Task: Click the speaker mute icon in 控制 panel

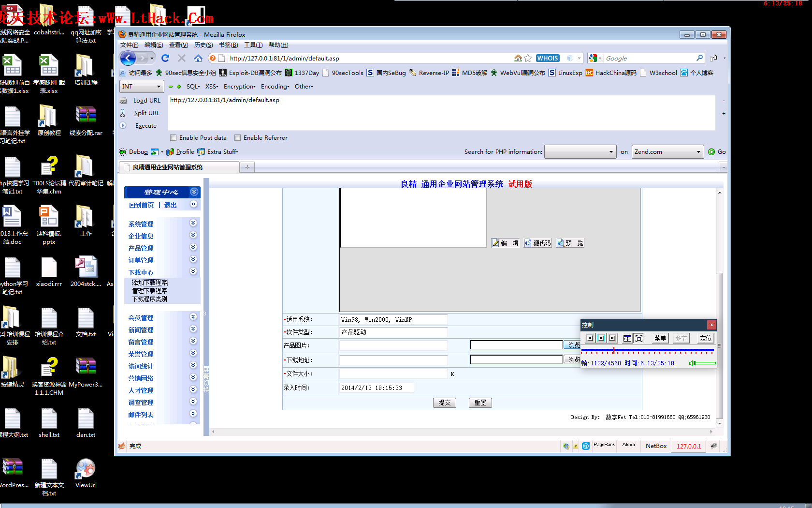Action: tap(692, 363)
